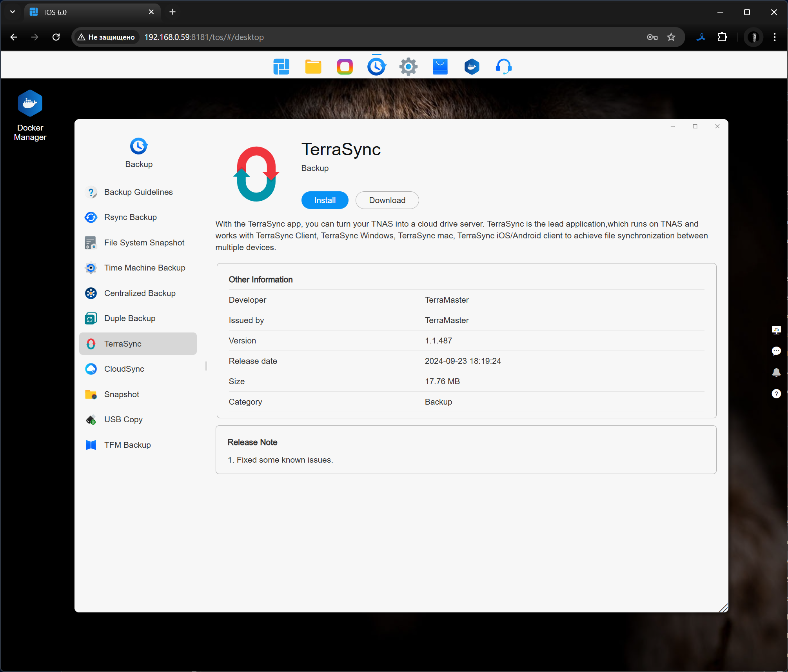The height and width of the screenshot is (672, 788).
Task: Click the sidebar collapse divider handle
Action: click(206, 366)
